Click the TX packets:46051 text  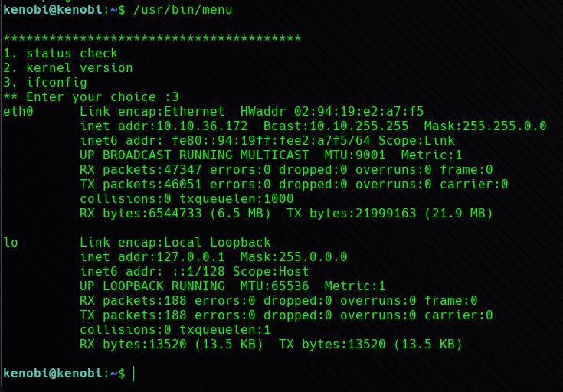click(x=141, y=185)
